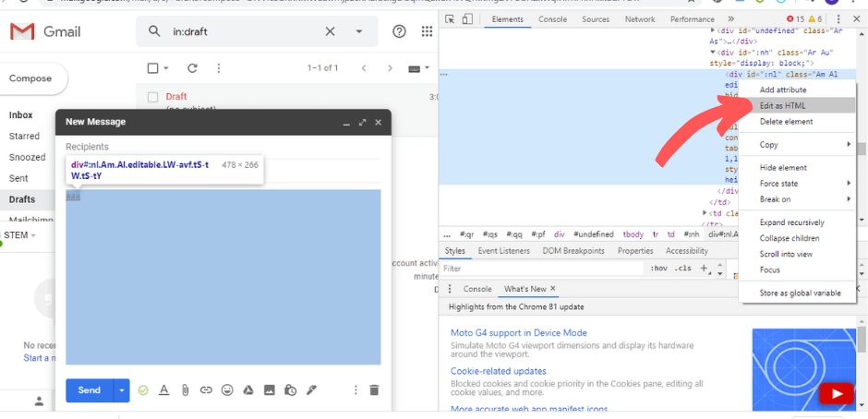Image resolution: width=868 pixels, height=419 pixels.
Task: Open Moto G4 support in Device Mode link
Action: pos(519,333)
